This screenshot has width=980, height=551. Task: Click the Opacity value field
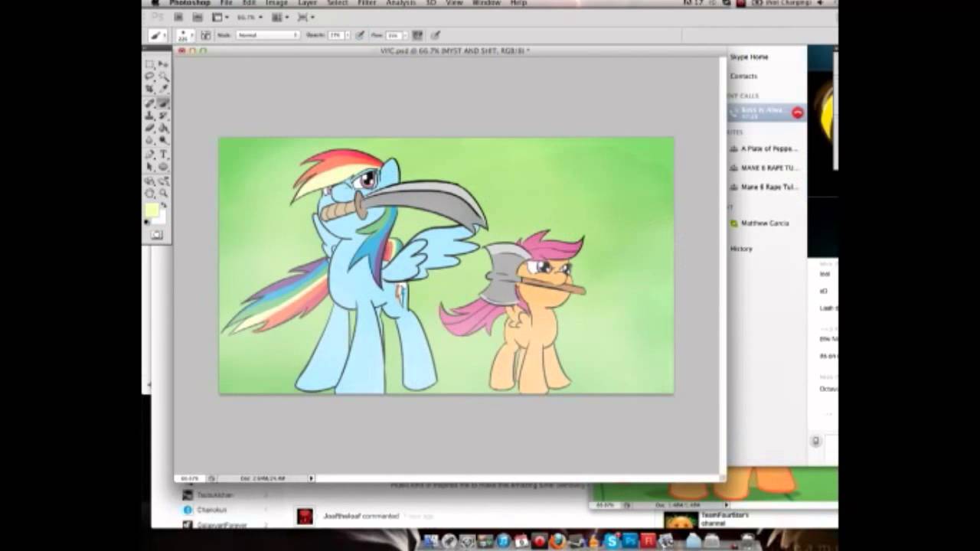pyautogui.click(x=335, y=35)
